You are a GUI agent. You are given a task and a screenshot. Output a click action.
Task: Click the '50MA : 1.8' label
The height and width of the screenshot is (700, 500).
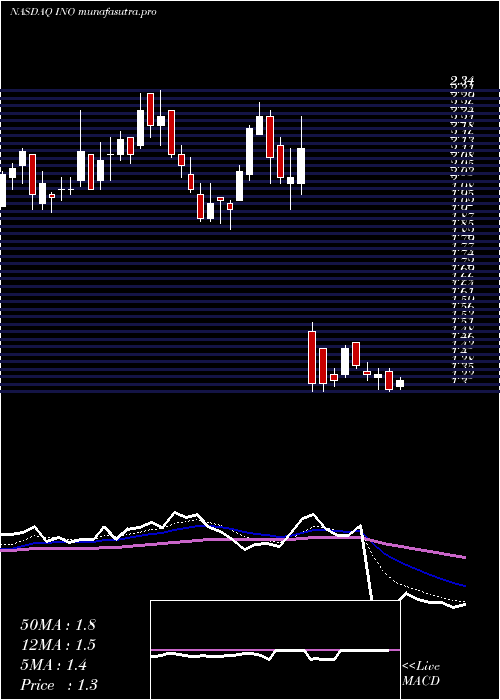click(x=58, y=625)
